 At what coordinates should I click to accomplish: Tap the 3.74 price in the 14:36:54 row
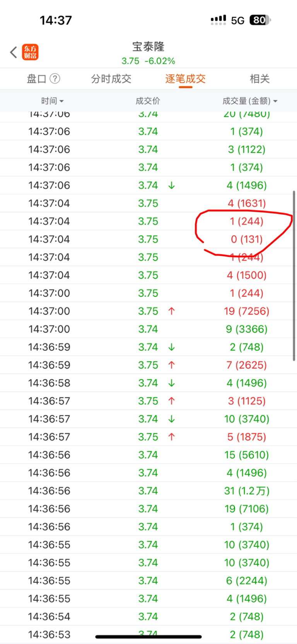[148, 617]
